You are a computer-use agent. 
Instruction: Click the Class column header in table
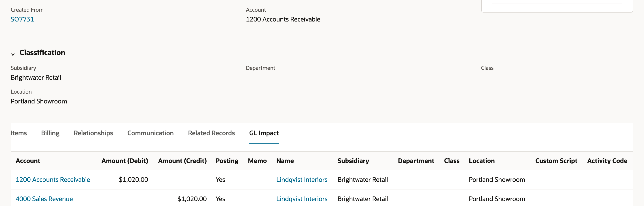click(x=452, y=161)
